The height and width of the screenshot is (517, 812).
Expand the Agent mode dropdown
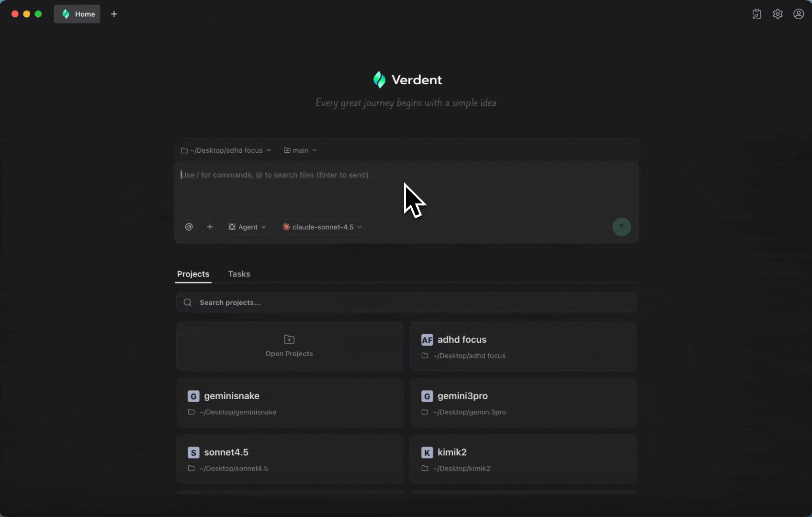(x=247, y=227)
